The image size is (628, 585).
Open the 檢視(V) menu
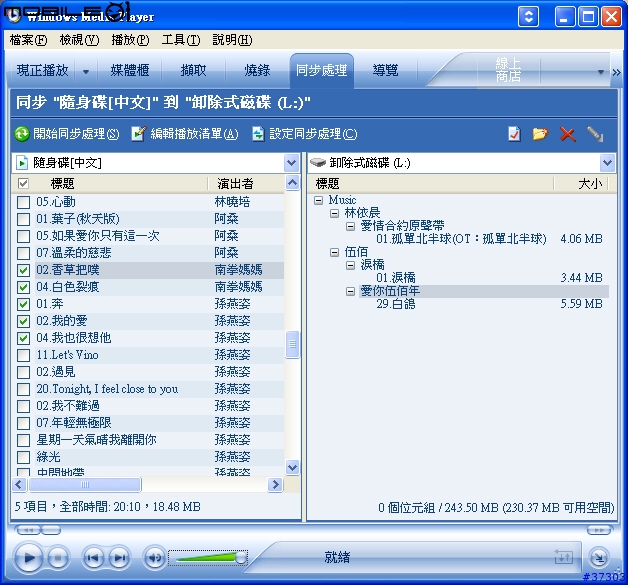(79, 40)
